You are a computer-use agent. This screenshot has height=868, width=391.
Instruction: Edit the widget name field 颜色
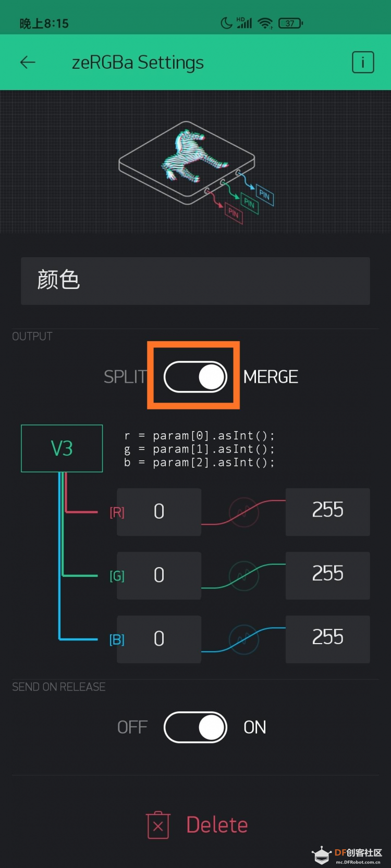pos(195,281)
